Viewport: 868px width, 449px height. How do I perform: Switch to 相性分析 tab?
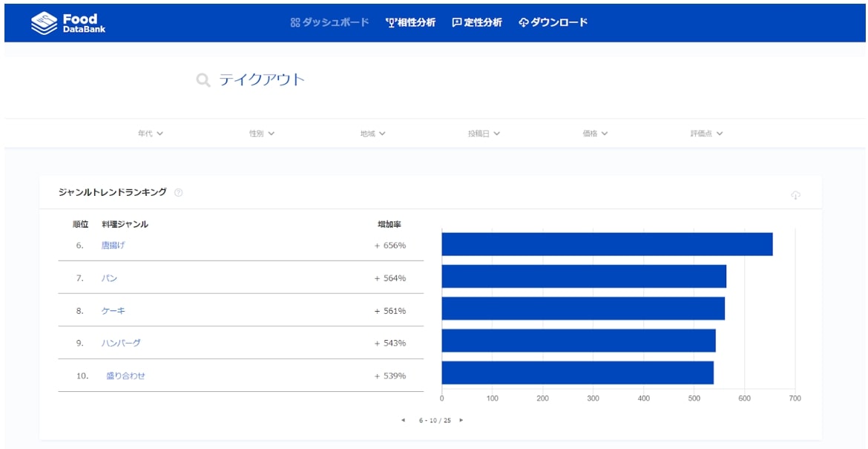click(411, 22)
